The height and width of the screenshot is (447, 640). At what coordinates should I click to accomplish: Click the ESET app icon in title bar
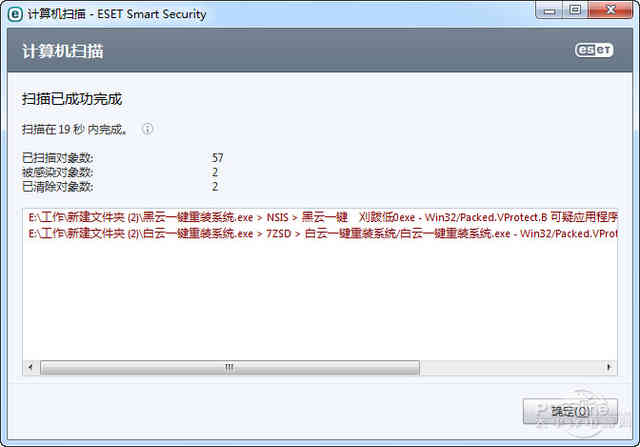pos(15,14)
